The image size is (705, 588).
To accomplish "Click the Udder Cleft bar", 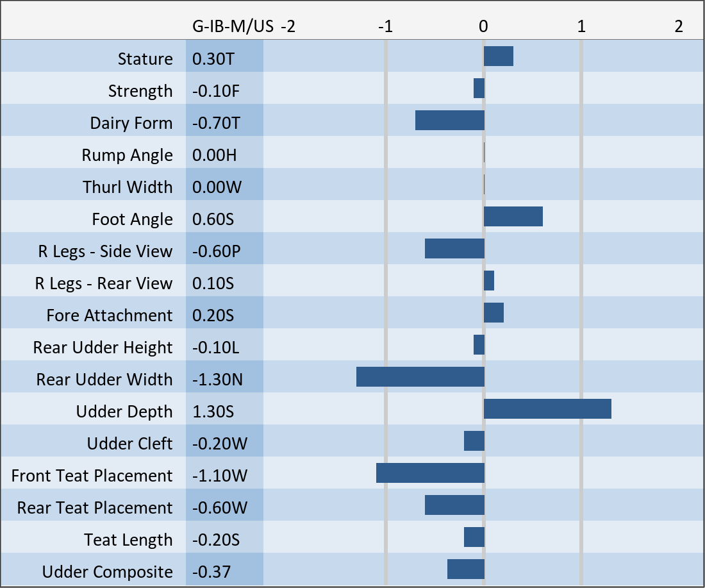I will 474,441.
